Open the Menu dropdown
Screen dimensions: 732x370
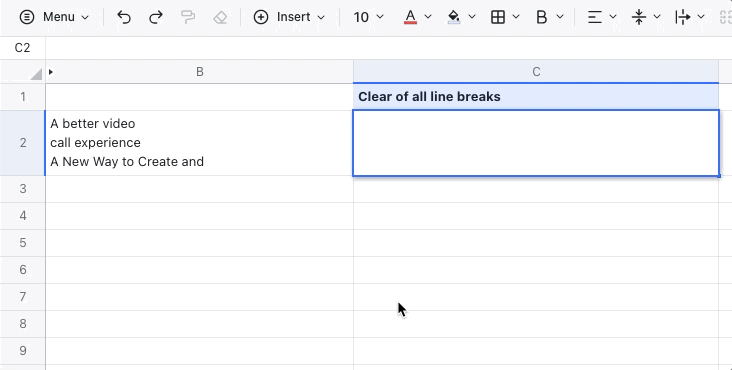coord(54,17)
